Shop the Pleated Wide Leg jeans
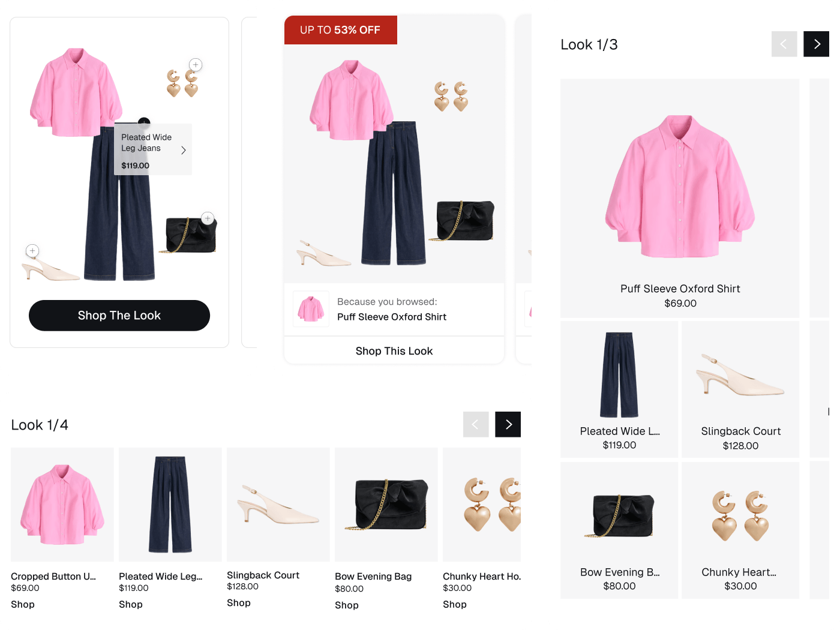840x630 pixels. pos(131,604)
